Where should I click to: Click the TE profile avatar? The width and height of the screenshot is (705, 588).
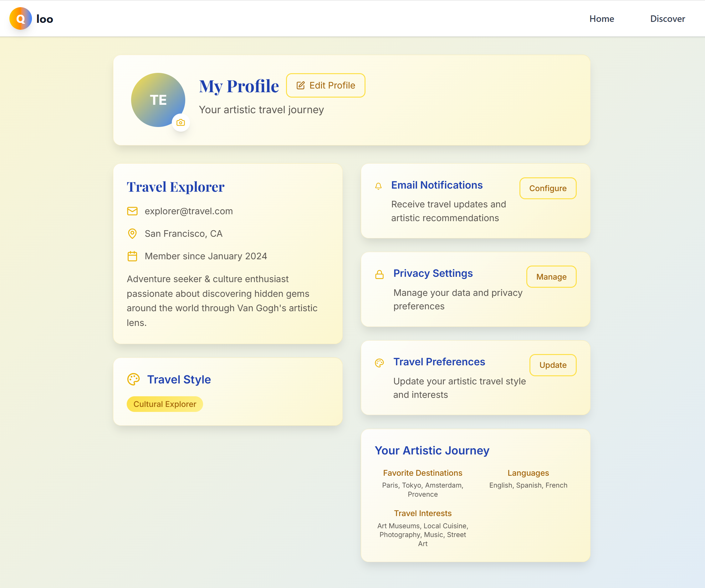(158, 100)
